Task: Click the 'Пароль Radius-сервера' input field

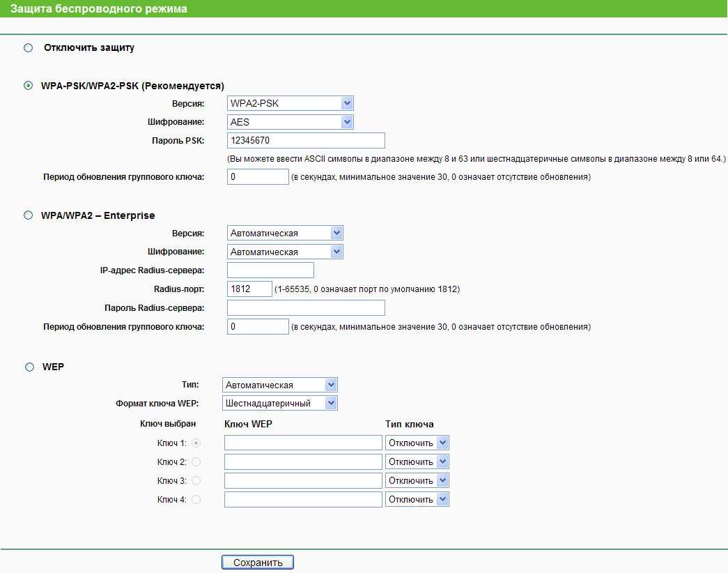Action: pos(306,308)
